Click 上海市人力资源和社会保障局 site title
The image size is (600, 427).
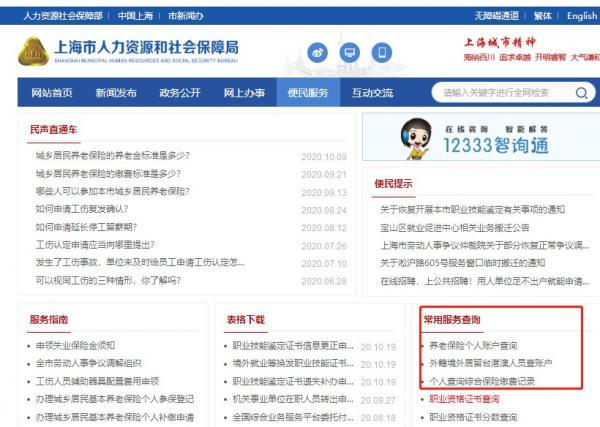(147, 47)
